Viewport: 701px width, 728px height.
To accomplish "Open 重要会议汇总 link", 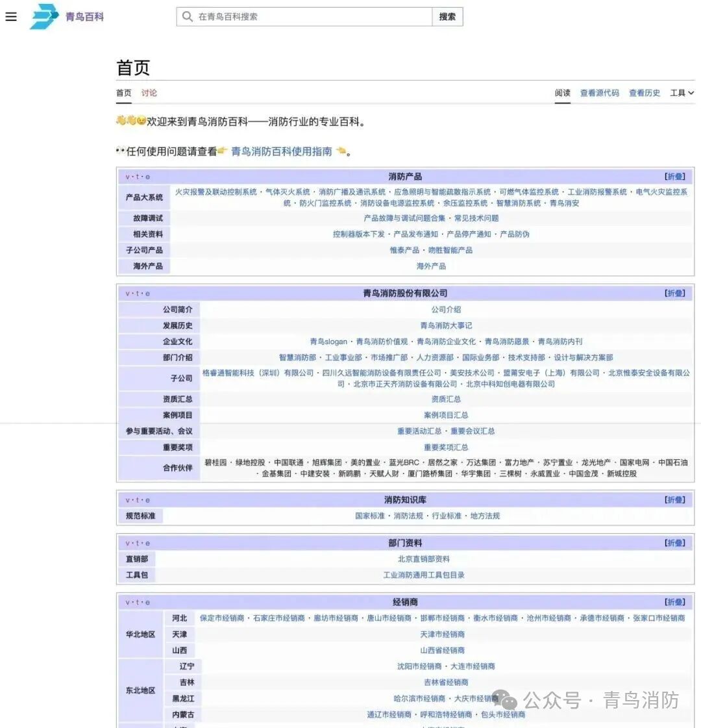I will click(x=473, y=431).
